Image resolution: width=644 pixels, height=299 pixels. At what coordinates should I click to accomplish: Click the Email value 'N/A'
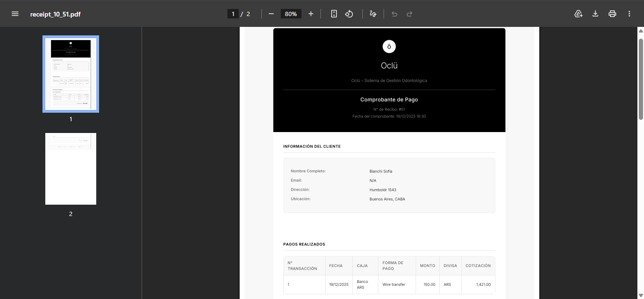pyautogui.click(x=373, y=181)
